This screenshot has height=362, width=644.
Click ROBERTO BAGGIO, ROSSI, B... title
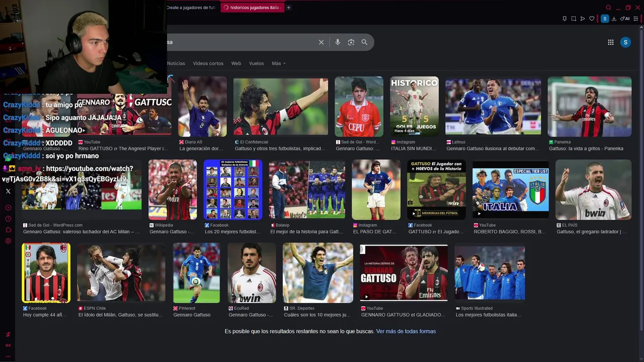pyautogui.click(x=510, y=232)
